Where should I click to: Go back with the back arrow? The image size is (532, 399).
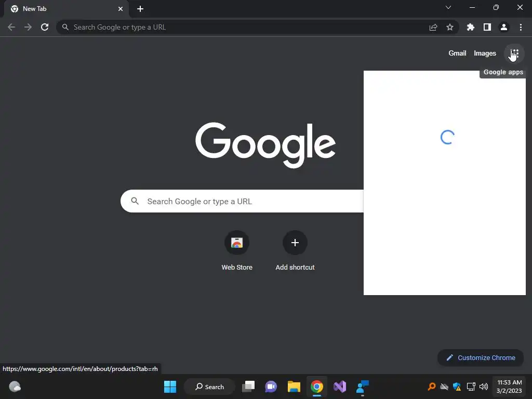[x=11, y=27]
